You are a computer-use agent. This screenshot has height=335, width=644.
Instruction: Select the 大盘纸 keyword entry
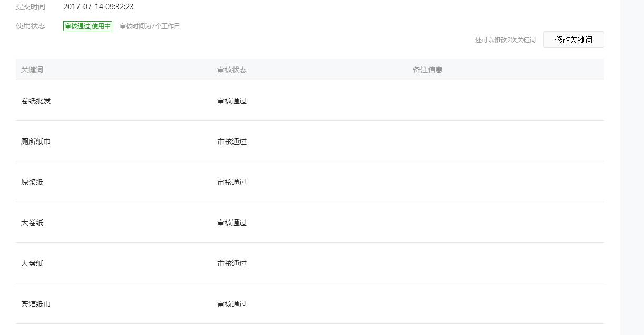coord(32,263)
